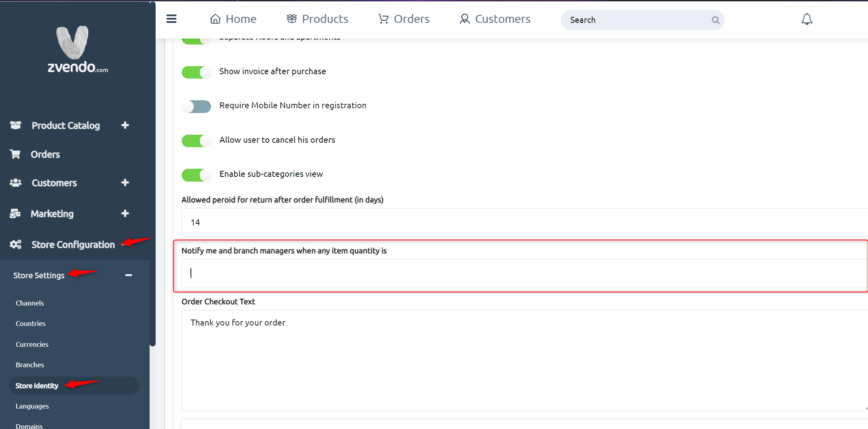The height and width of the screenshot is (429, 868).
Task: Click the sidebar vertical scrollbar
Action: [152, 174]
